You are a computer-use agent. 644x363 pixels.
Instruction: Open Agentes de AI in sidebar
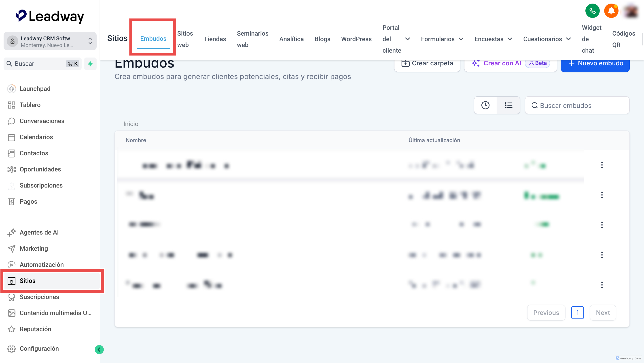coord(39,232)
